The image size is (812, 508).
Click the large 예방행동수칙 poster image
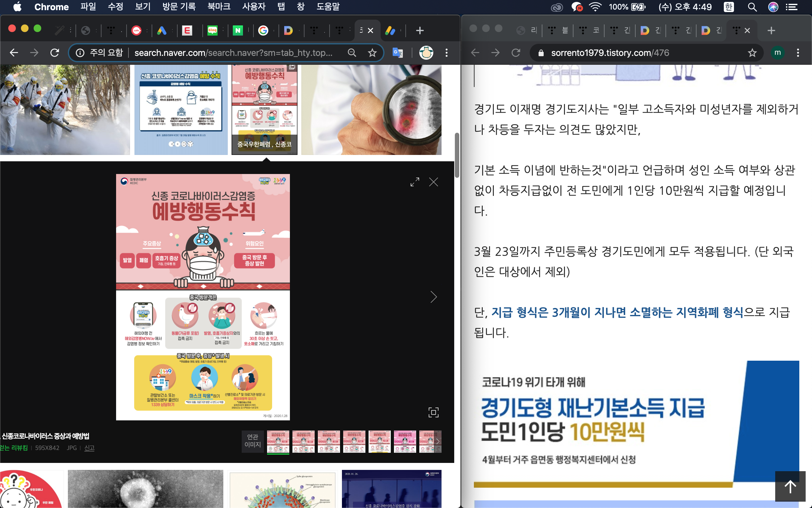[x=203, y=297]
